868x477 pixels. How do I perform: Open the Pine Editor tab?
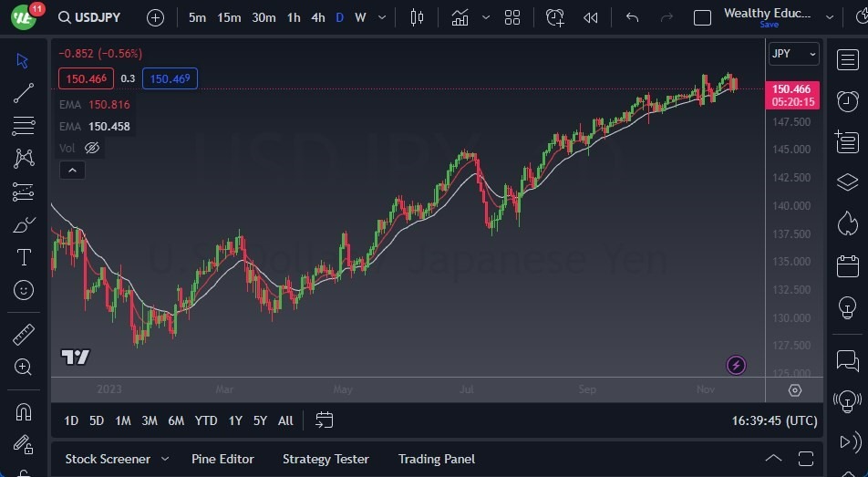(222, 459)
